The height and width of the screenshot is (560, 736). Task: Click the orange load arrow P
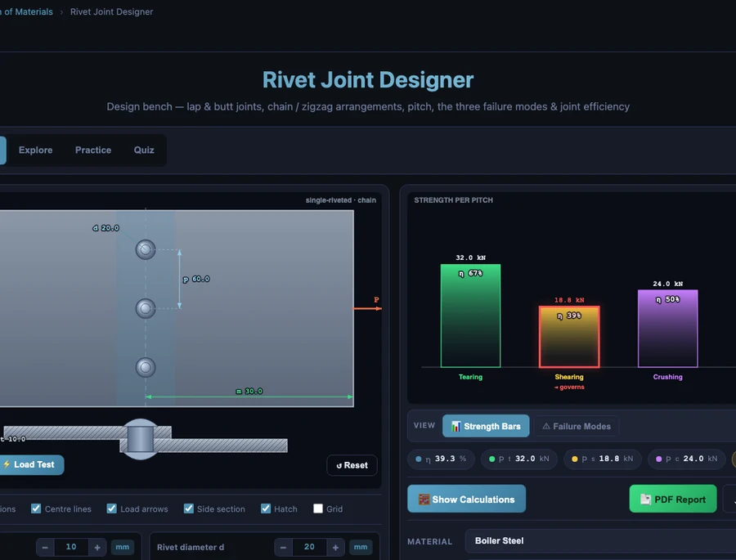[367, 308]
